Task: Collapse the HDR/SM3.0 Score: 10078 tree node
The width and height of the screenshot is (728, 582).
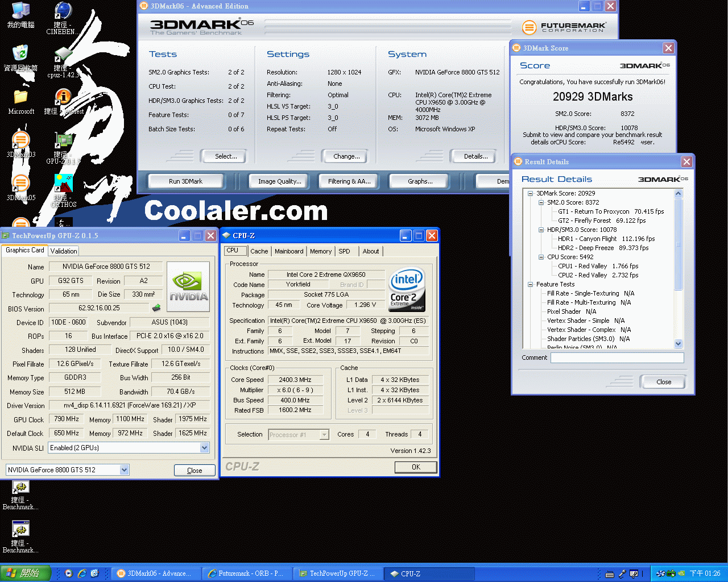Action: (541, 230)
